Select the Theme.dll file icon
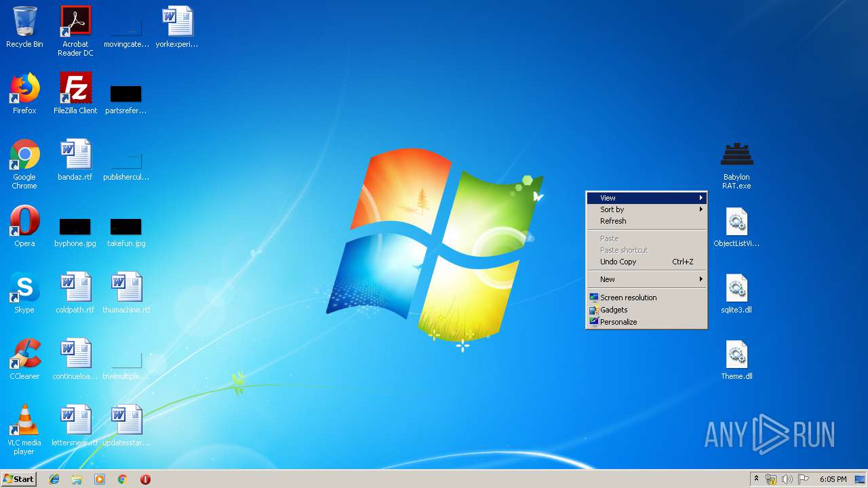 736,359
